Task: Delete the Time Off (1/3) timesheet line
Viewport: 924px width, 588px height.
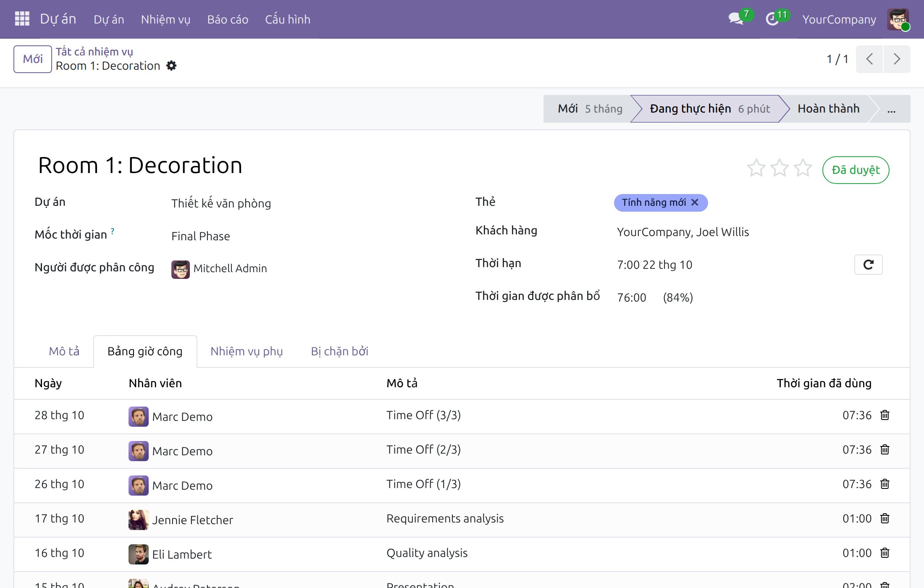Action: click(x=885, y=484)
